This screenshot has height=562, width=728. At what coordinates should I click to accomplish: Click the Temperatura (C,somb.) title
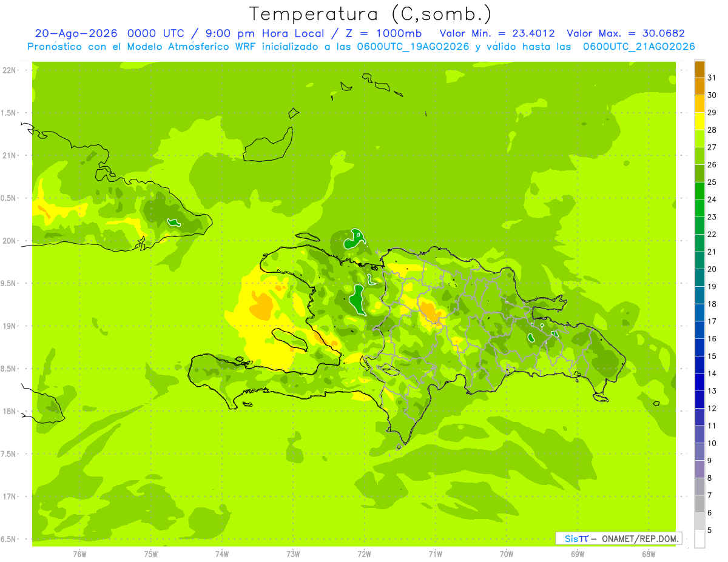[x=370, y=14]
